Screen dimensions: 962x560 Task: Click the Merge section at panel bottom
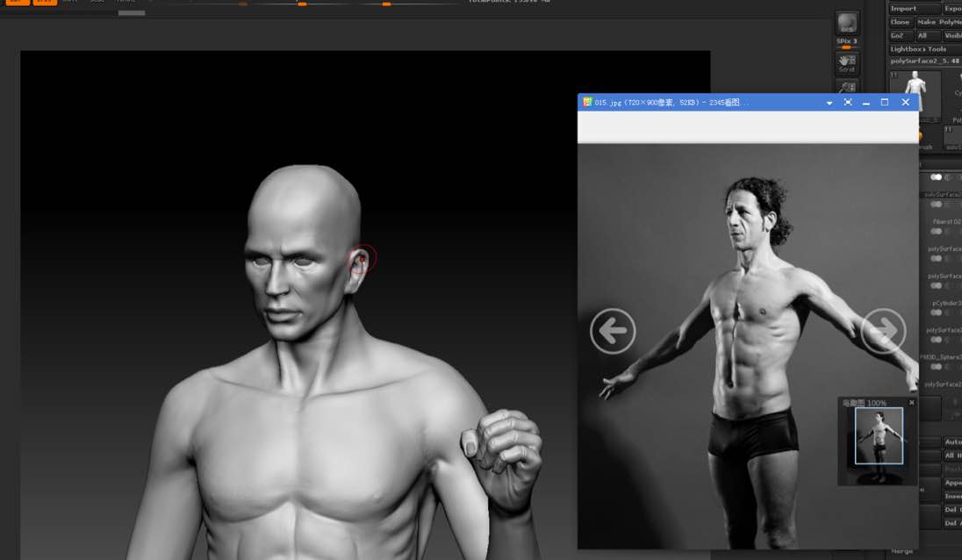pos(902,551)
